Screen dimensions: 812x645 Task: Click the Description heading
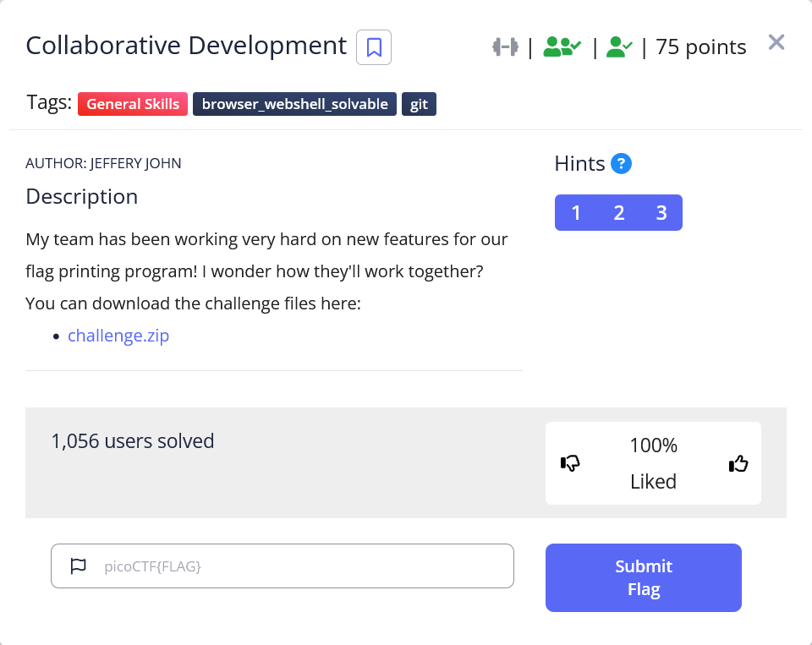82,197
